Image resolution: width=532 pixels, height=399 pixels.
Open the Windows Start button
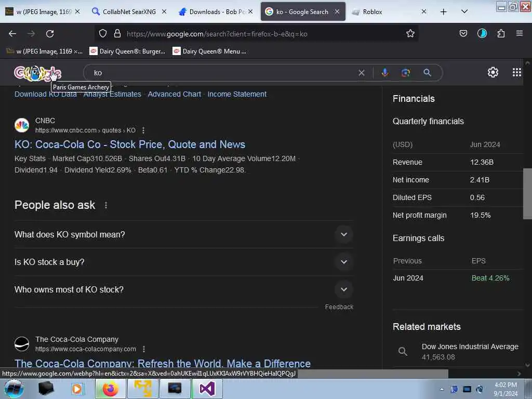point(14,389)
